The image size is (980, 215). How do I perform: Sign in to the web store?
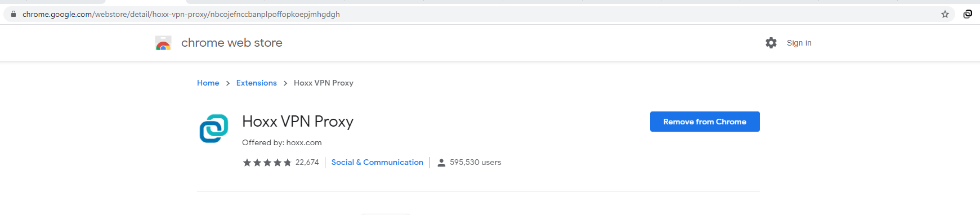pos(799,43)
